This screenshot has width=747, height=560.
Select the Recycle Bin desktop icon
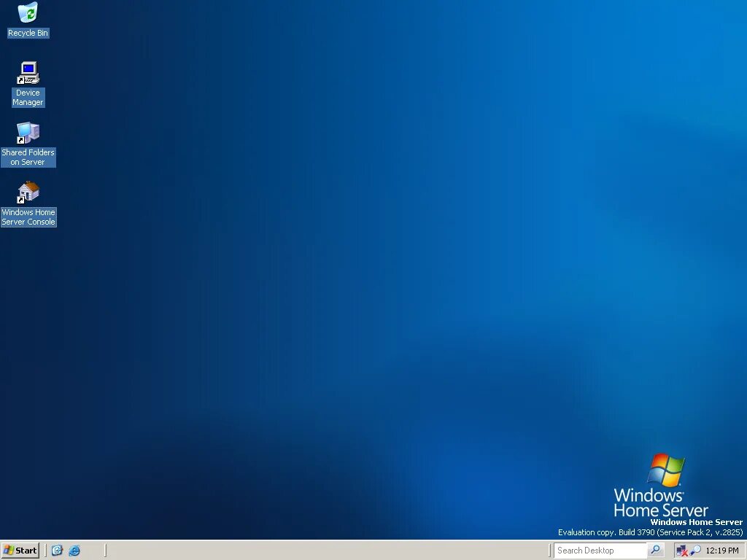(28, 20)
